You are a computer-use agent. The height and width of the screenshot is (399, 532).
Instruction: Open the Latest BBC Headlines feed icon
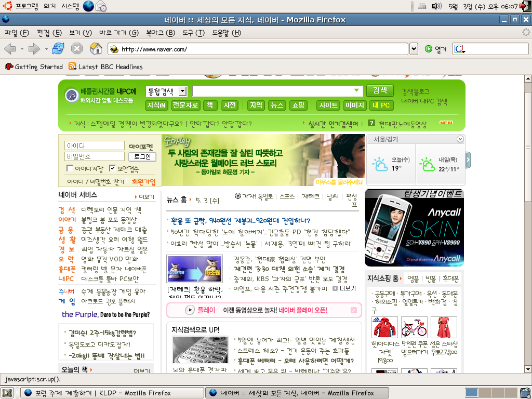[x=72, y=66]
